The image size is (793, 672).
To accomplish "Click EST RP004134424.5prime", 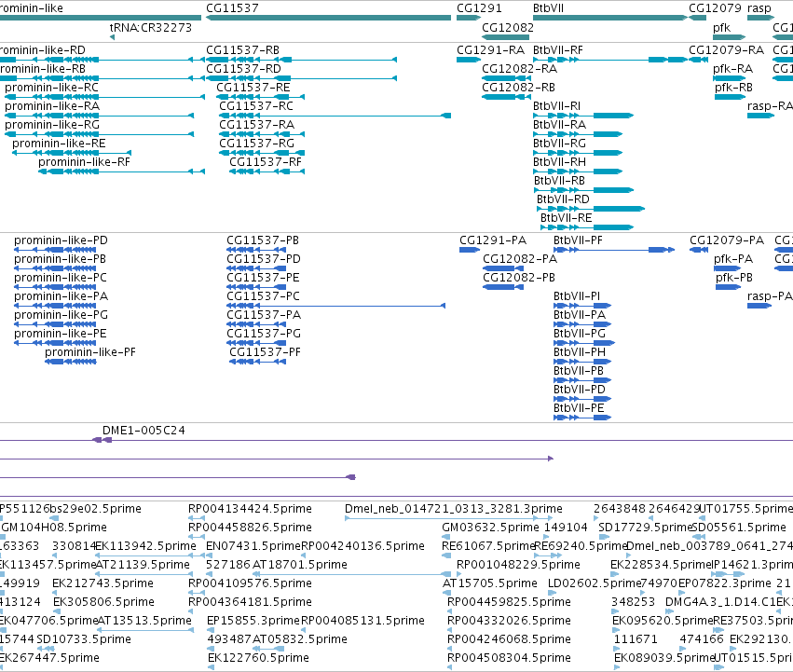I will pyautogui.click(x=250, y=509).
